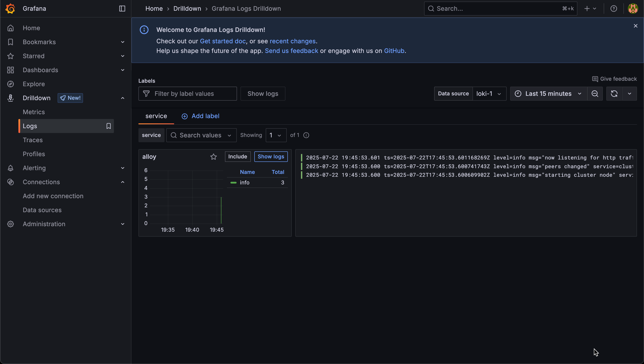Image resolution: width=644 pixels, height=364 pixels.
Task: Click the Administration gear icon
Action: 11,224
